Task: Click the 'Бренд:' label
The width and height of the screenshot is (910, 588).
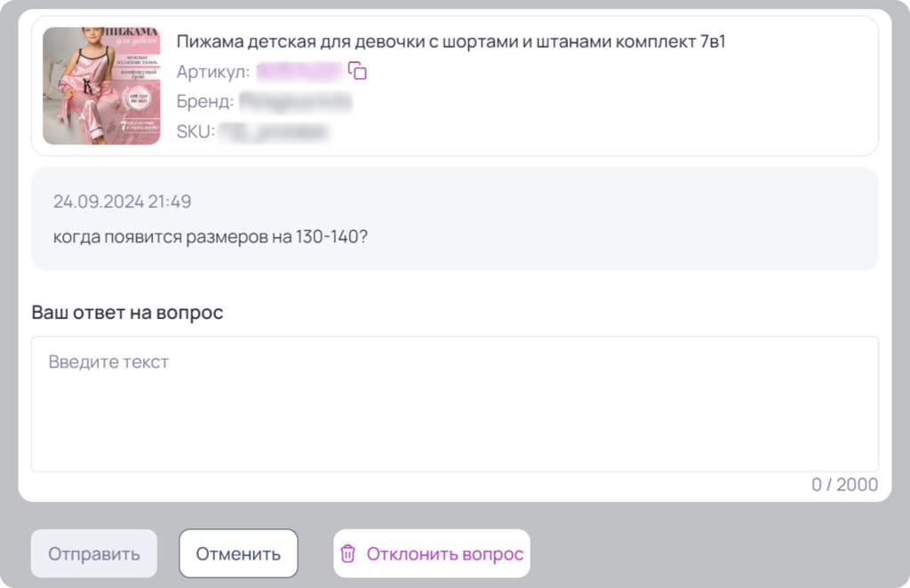Action: pos(205,101)
